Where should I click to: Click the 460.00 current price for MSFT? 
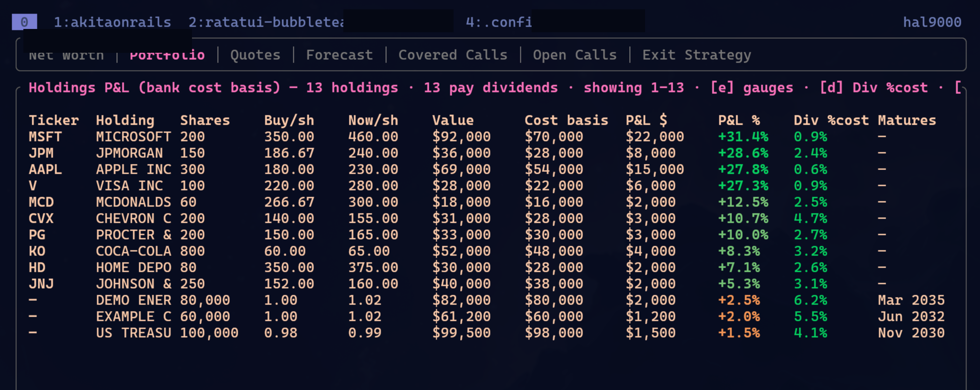[373, 137]
